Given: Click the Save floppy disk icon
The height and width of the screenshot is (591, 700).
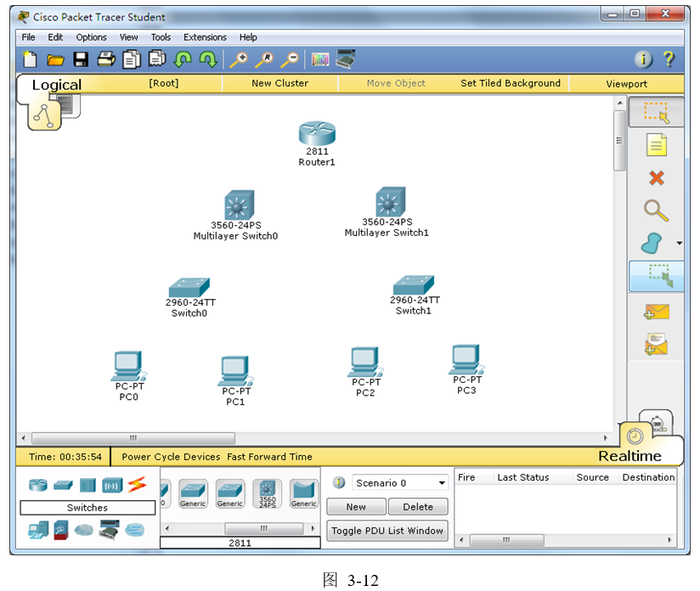Looking at the screenshot, I should [81, 59].
